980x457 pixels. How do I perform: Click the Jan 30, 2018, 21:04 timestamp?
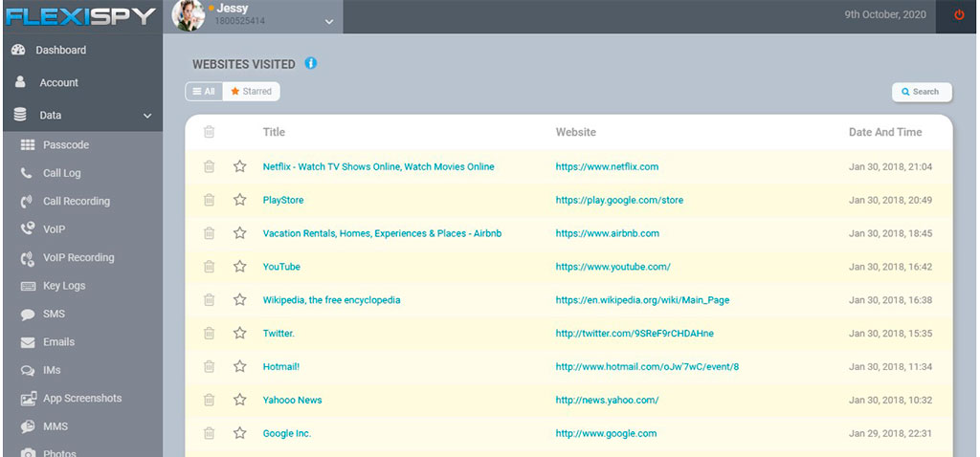891,166
